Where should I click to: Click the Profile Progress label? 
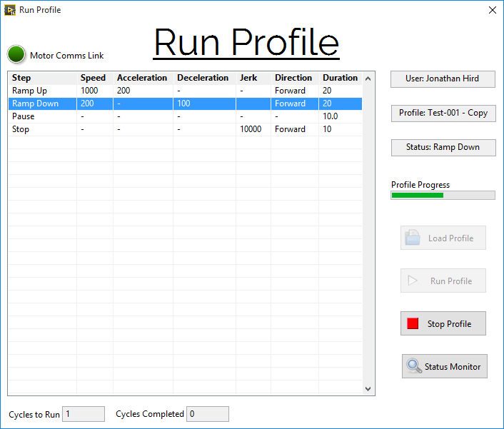point(420,185)
